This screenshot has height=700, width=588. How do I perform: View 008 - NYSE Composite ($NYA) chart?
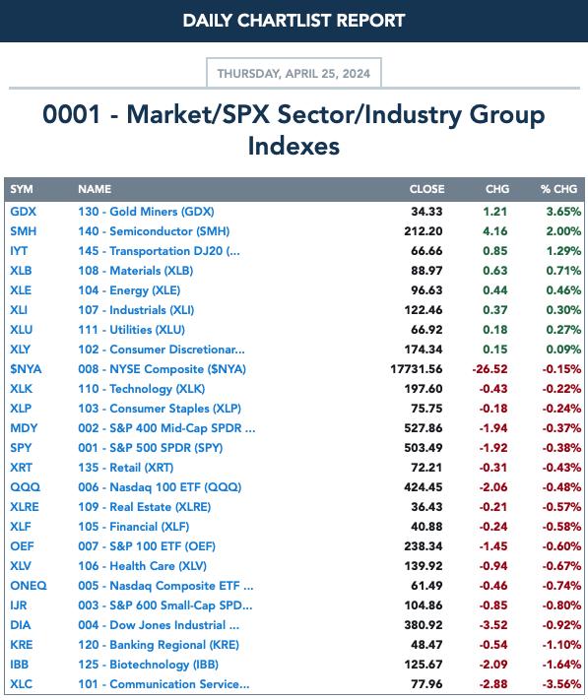(x=162, y=369)
